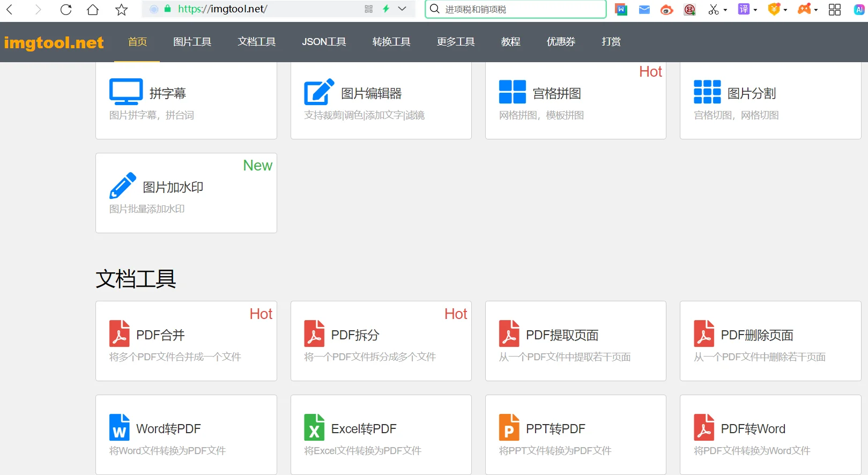
Task: Open the W document extension icon
Action: (x=621, y=9)
